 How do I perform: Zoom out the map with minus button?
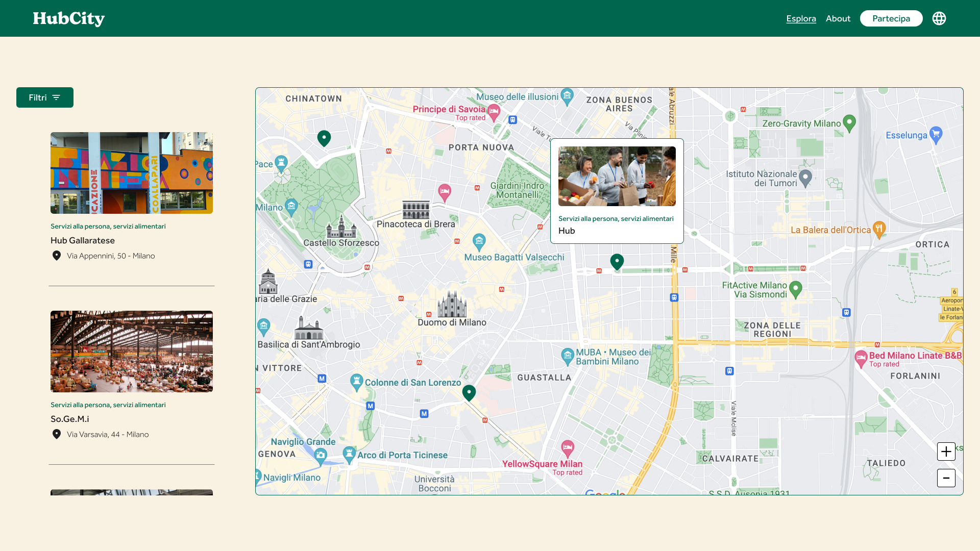(946, 478)
